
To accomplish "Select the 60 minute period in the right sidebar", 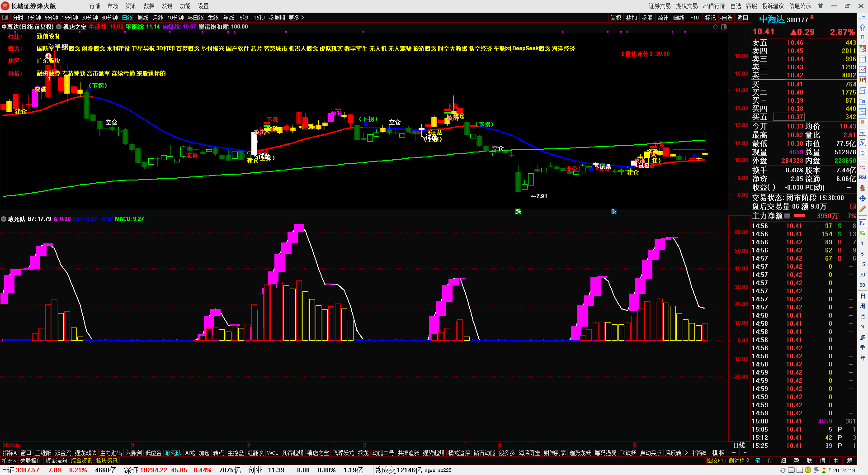I will coord(863,285).
